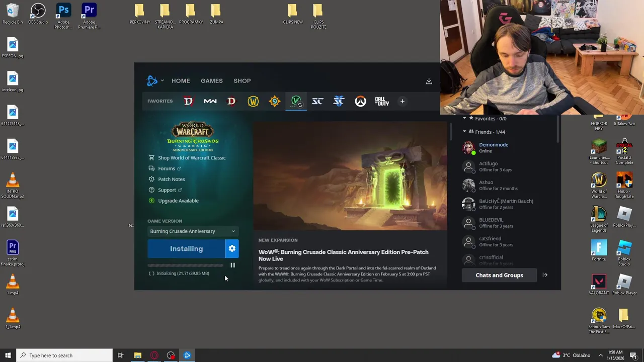This screenshot has width=644, height=362.
Task: Click the Installing button
Action: [186, 248]
